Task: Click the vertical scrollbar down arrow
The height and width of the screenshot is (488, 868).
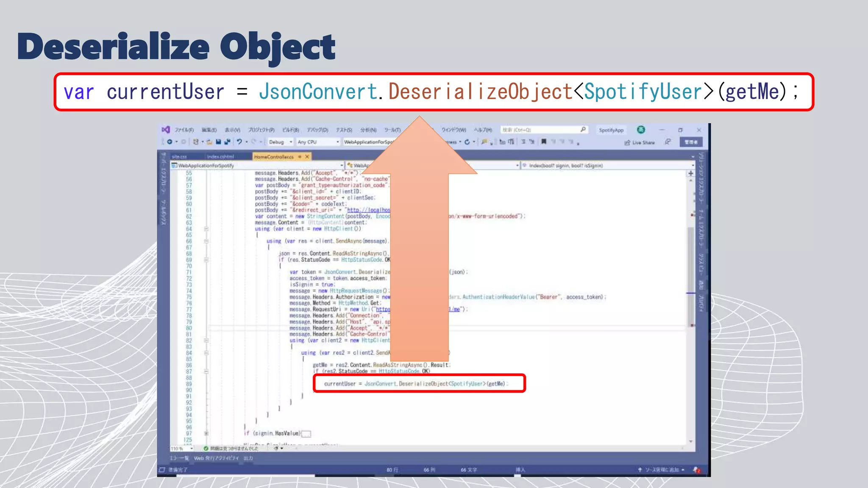Action: 691,441
